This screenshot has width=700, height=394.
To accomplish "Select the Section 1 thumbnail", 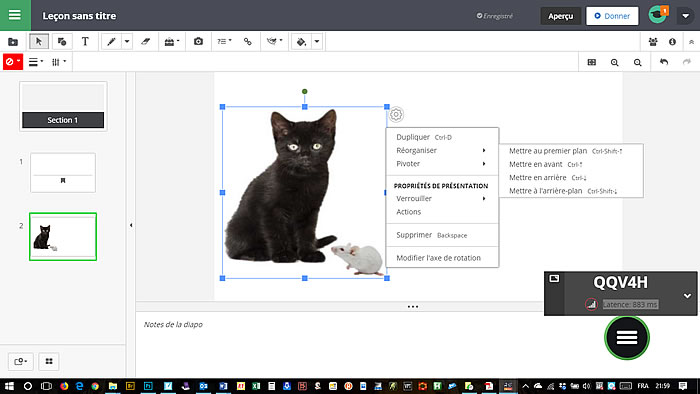I will click(63, 106).
